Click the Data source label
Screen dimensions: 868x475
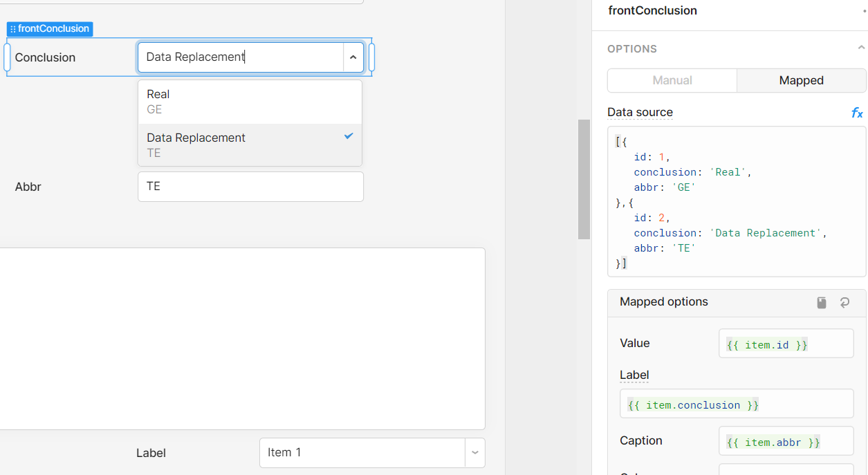click(x=640, y=112)
